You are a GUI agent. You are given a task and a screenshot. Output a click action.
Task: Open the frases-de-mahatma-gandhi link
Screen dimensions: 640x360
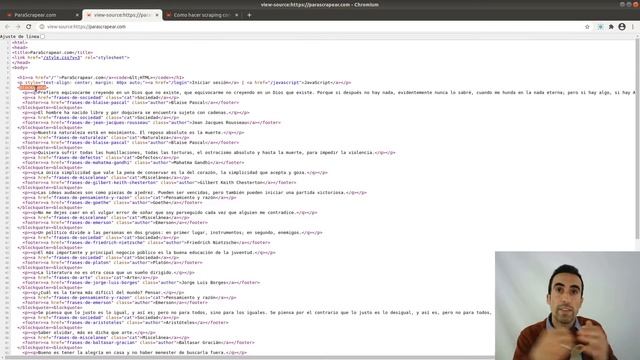[x=98, y=162]
